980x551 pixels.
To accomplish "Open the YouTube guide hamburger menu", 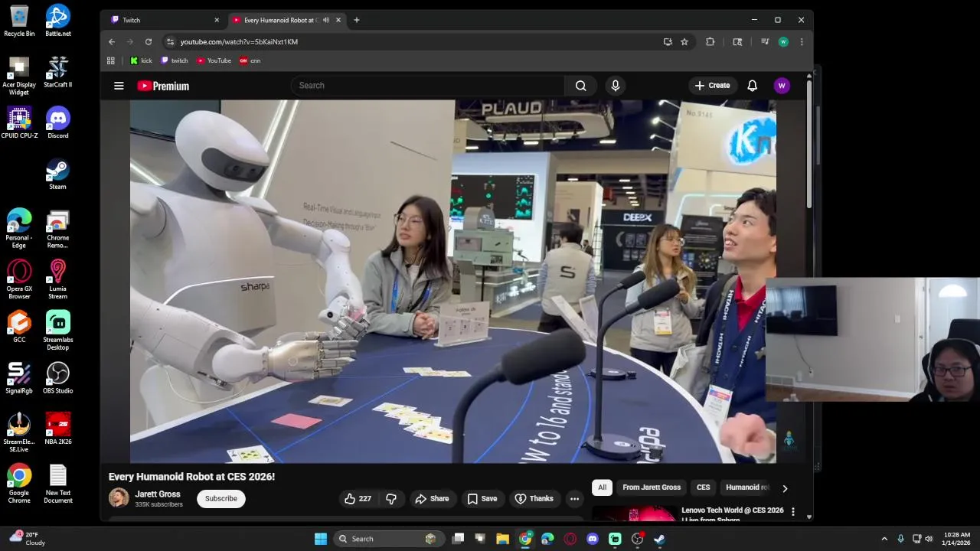I will coord(119,86).
